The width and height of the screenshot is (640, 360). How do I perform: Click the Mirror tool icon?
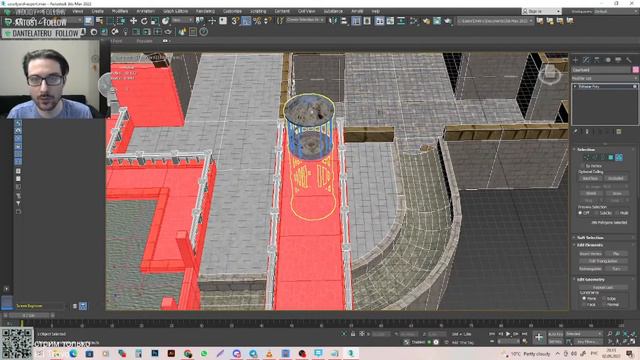tap(333, 21)
